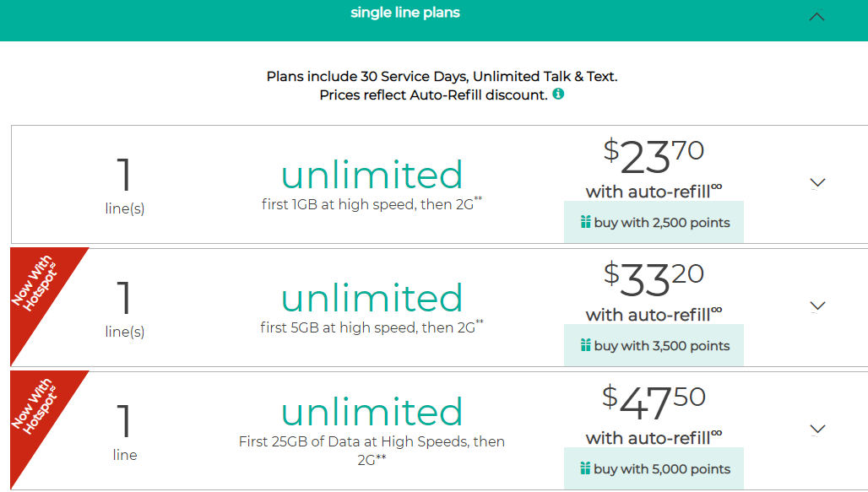868x492 pixels.
Task: Click 'first 1GB at high speed' plan description
Action: click(x=372, y=203)
